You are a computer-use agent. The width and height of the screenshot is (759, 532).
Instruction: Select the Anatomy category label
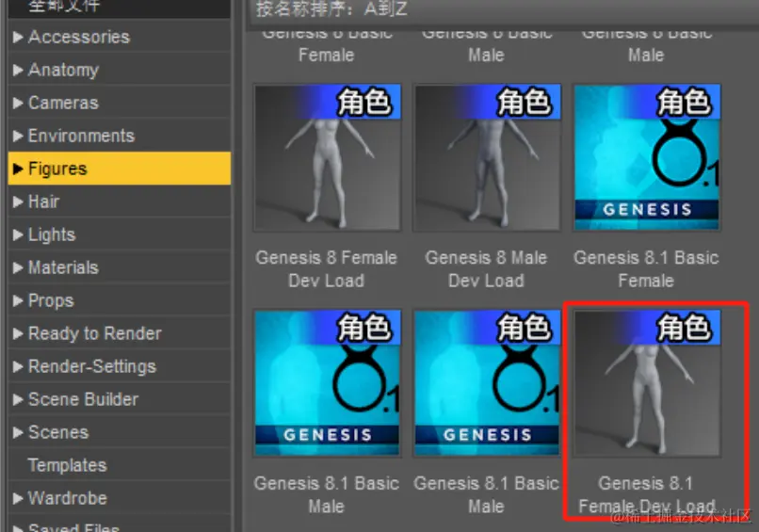(63, 71)
